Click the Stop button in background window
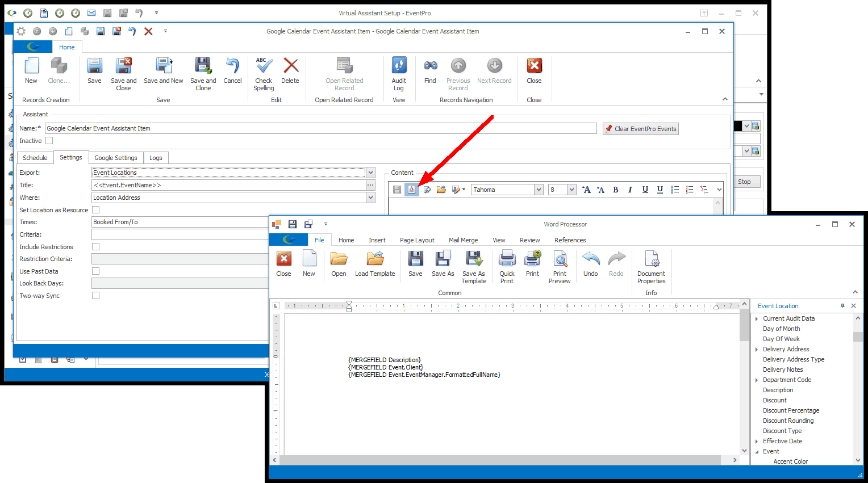The image size is (868, 483). (x=744, y=182)
